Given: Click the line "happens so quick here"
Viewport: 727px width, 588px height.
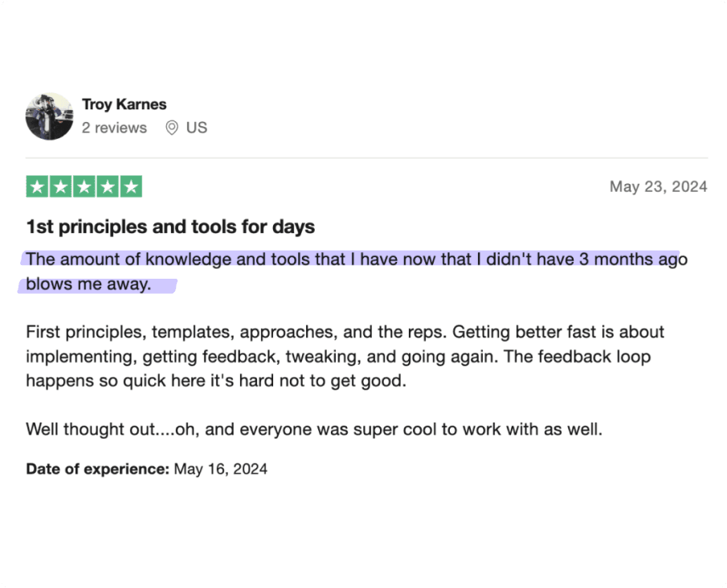Looking at the screenshot, I should pyautogui.click(x=216, y=381).
